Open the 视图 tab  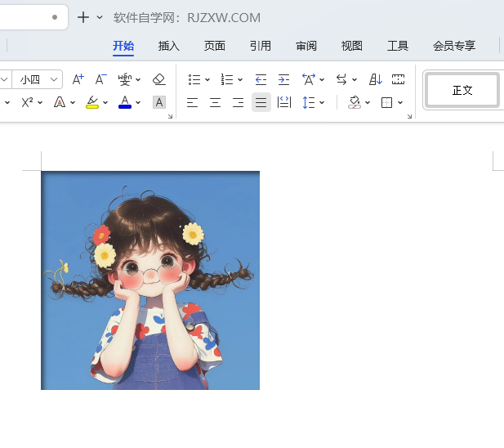(351, 46)
